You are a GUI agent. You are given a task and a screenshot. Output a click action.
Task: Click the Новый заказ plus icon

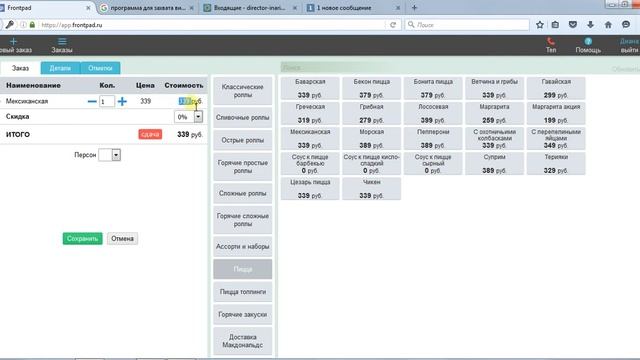13,41
